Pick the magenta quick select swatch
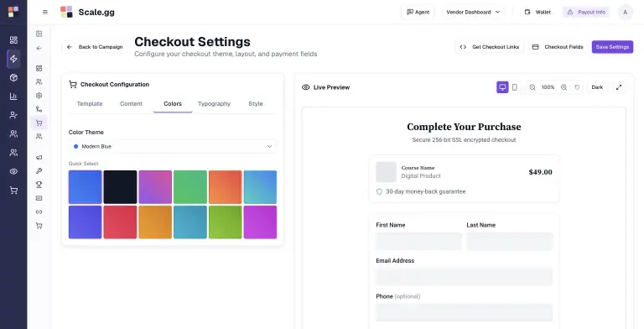This screenshot has width=644, height=329. [260, 222]
